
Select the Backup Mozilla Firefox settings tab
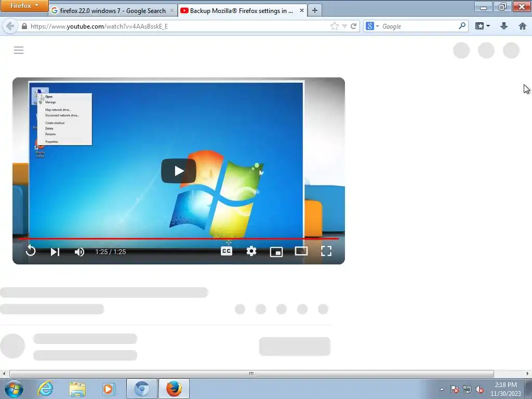pos(242,10)
